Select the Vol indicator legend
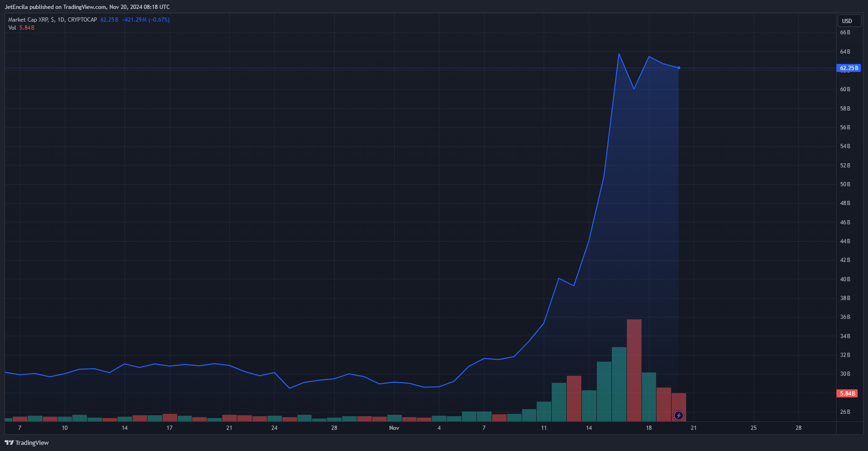 pyautogui.click(x=12, y=28)
